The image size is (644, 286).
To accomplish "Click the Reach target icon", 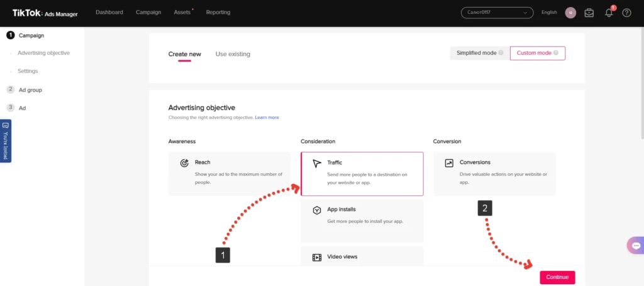I will 184,163.
